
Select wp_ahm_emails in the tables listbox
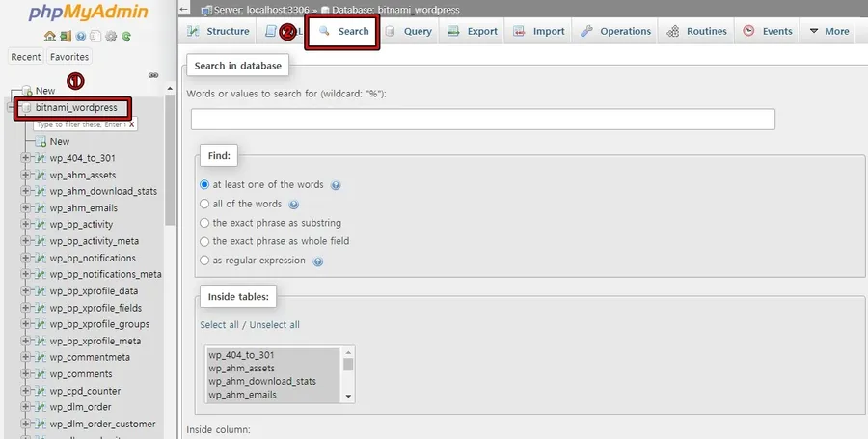pyautogui.click(x=274, y=395)
